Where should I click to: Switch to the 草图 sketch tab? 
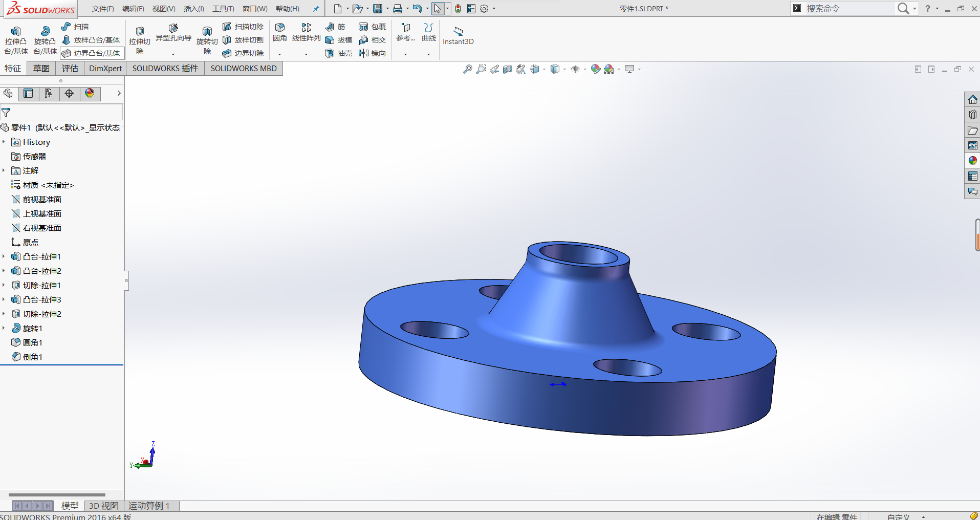coord(41,69)
